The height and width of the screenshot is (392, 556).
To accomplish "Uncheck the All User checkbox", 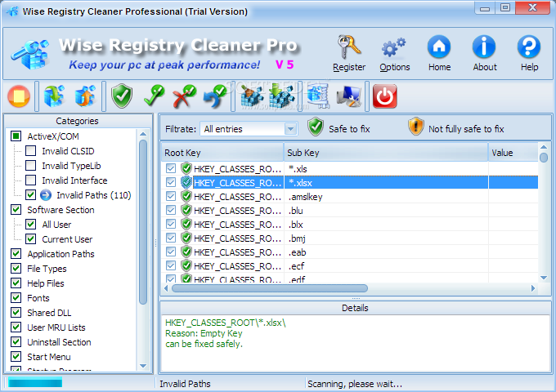I will 30,224.
